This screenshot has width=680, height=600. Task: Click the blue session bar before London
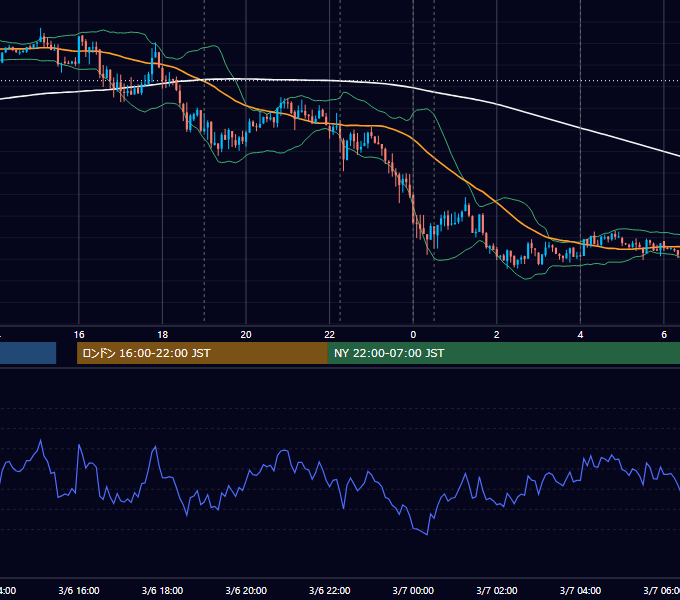pos(28,353)
